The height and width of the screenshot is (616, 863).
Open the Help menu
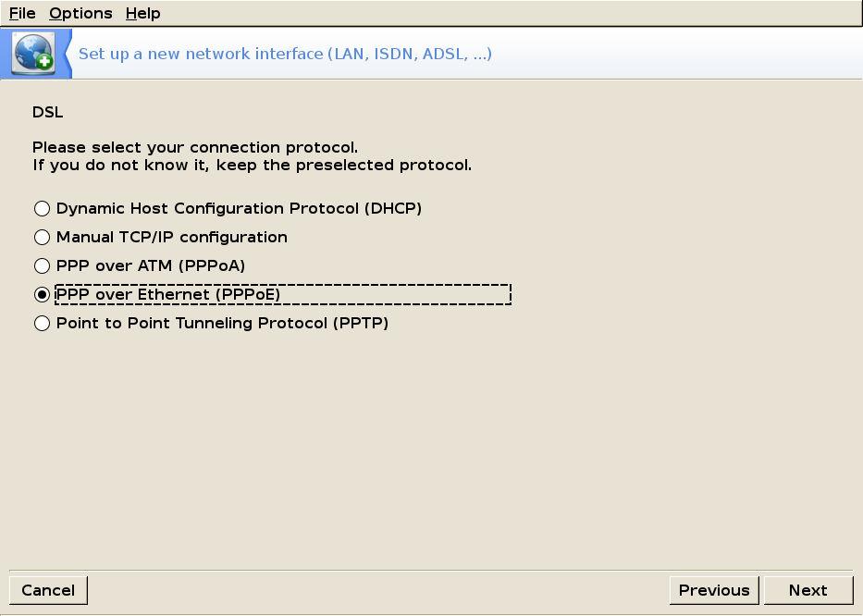pos(143,13)
